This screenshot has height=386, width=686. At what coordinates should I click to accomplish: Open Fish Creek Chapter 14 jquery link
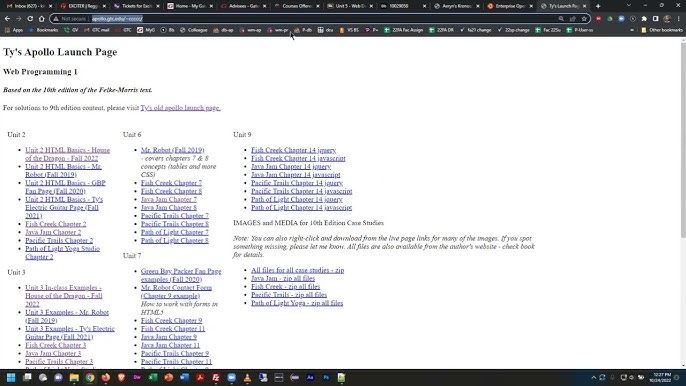[x=293, y=150]
